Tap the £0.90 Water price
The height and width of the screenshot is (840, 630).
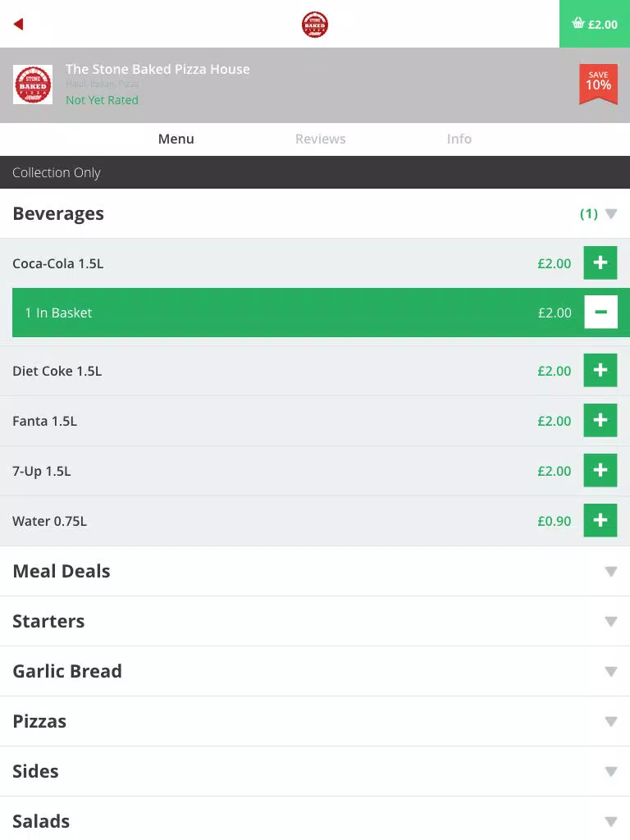(554, 521)
